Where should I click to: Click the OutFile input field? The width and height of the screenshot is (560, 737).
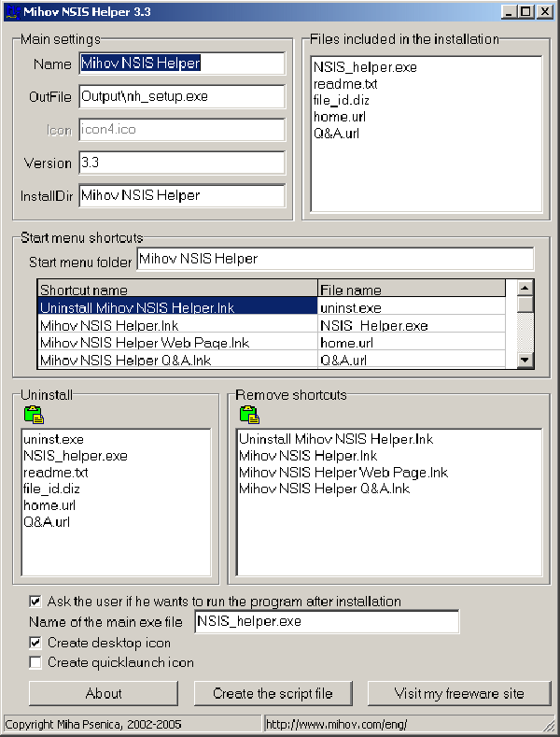pyautogui.click(x=182, y=96)
